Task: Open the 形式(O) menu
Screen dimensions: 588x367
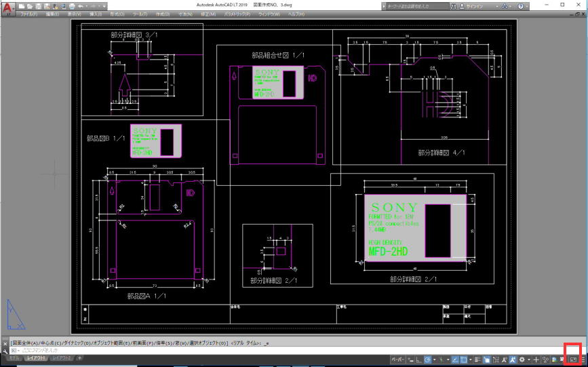Action: [x=117, y=14]
